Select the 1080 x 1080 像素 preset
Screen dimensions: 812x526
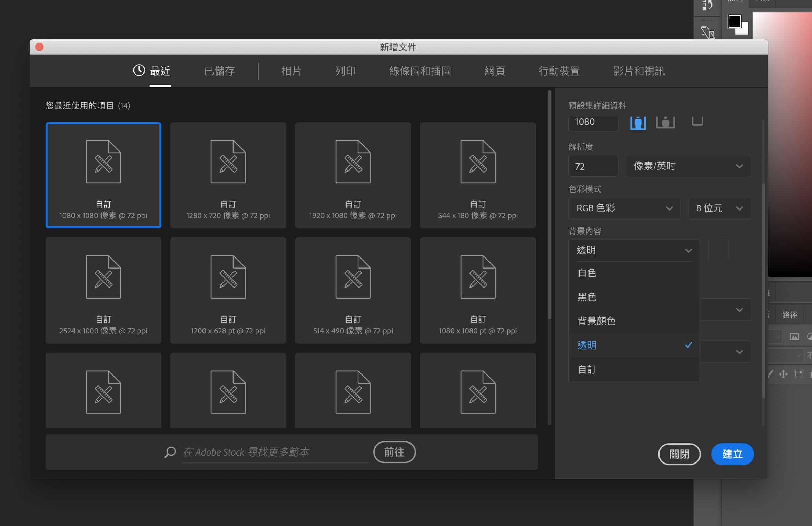click(x=103, y=175)
